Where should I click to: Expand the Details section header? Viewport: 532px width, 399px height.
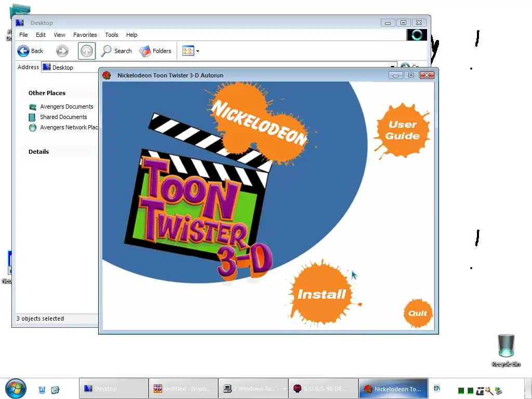(38, 152)
